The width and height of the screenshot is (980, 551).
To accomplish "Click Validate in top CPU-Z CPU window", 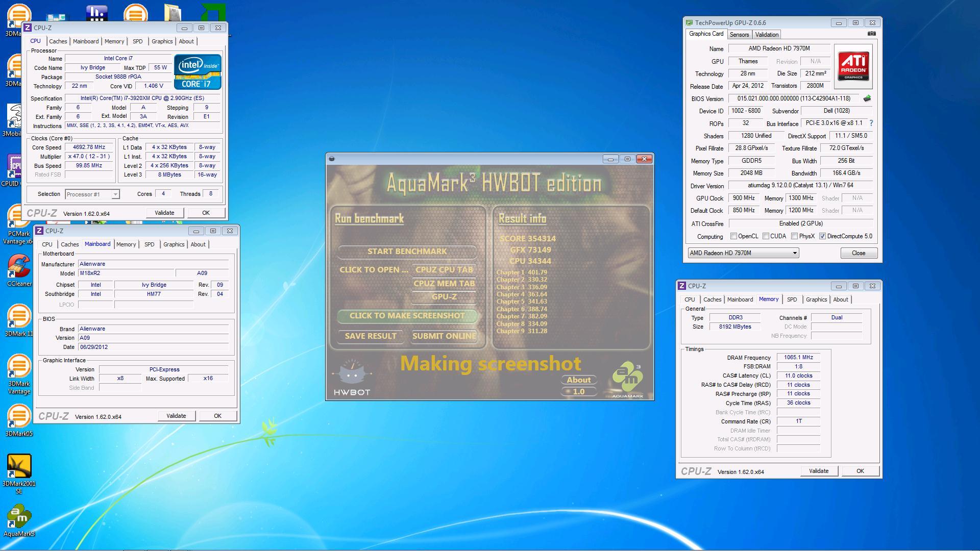I will pyautogui.click(x=164, y=213).
